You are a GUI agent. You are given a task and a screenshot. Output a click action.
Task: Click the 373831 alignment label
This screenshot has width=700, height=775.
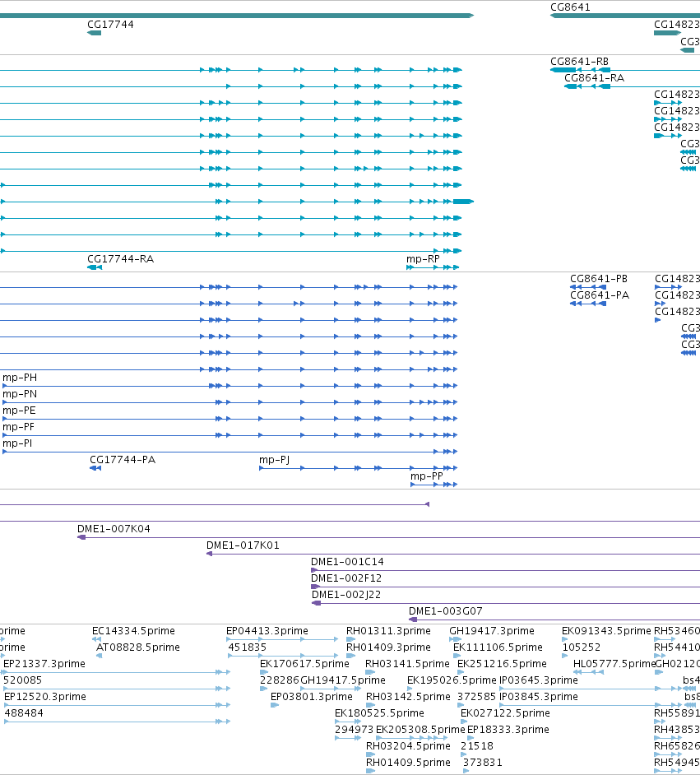(x=483, y=763)
